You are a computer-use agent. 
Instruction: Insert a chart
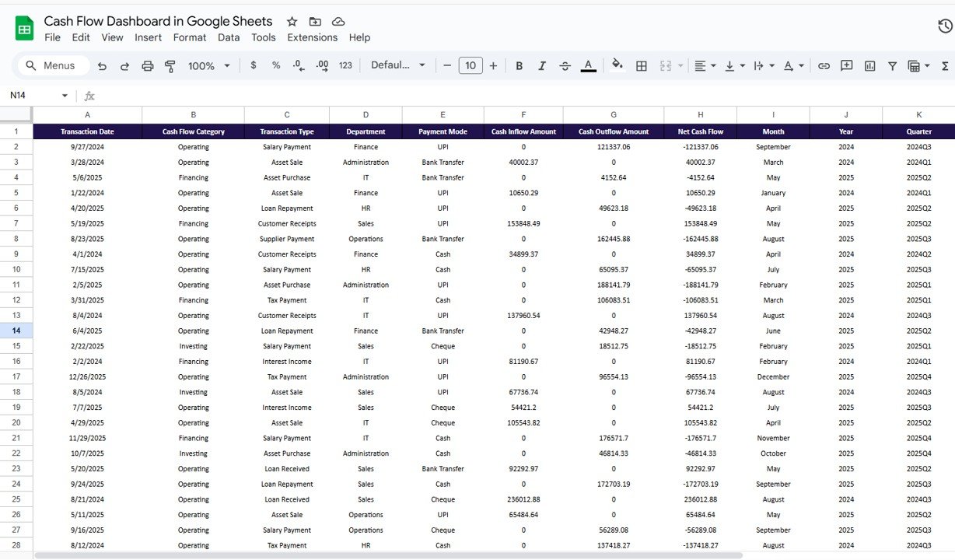click(x=869, y=65)
